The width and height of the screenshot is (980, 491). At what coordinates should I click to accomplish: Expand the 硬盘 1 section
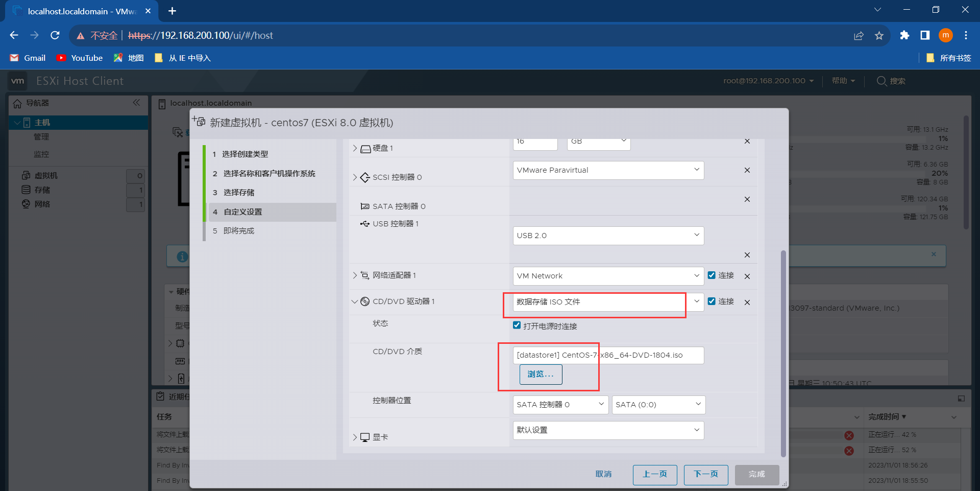355,148
